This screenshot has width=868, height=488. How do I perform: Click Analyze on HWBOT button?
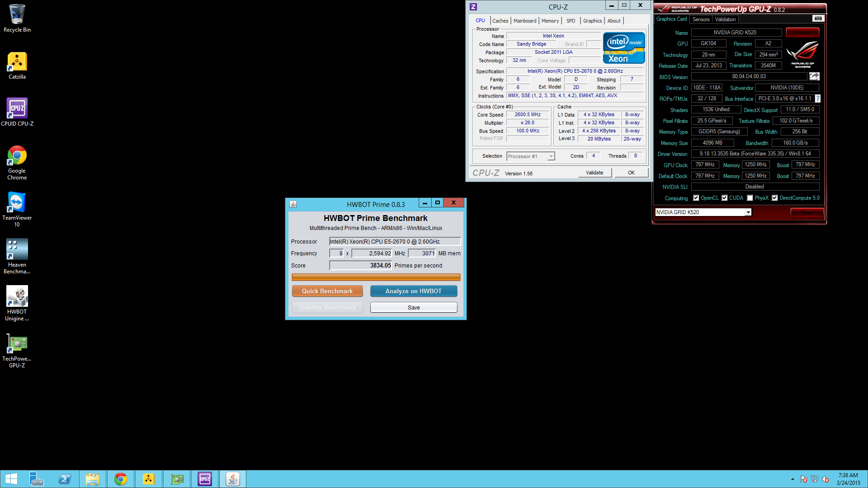(x=413, y=291)
